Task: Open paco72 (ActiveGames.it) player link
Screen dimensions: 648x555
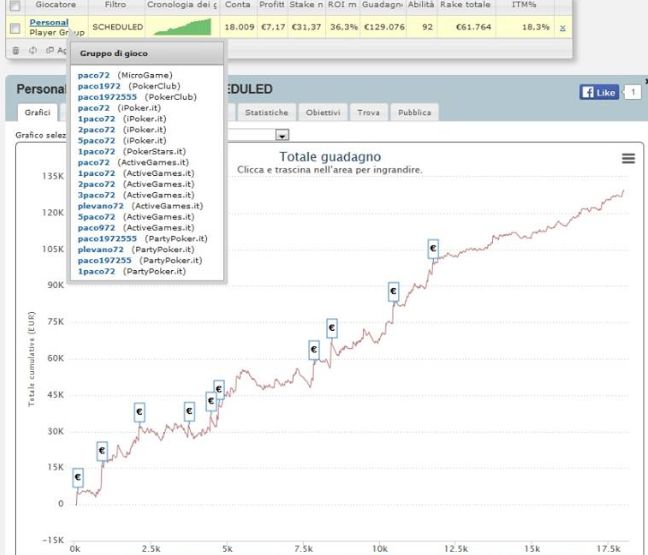Action: tap(94, 162)
